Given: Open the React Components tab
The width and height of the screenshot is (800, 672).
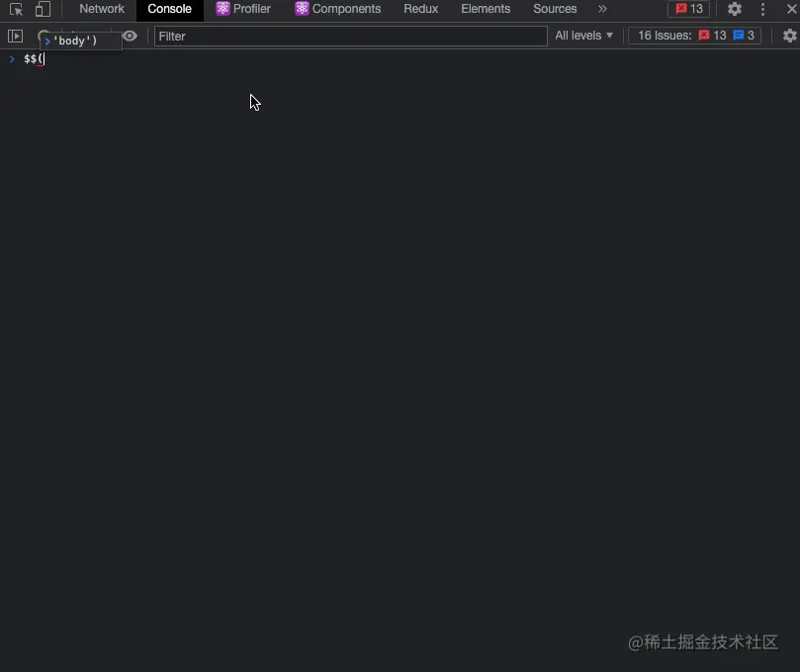Looking at the screenshot, I should [338, 9].
